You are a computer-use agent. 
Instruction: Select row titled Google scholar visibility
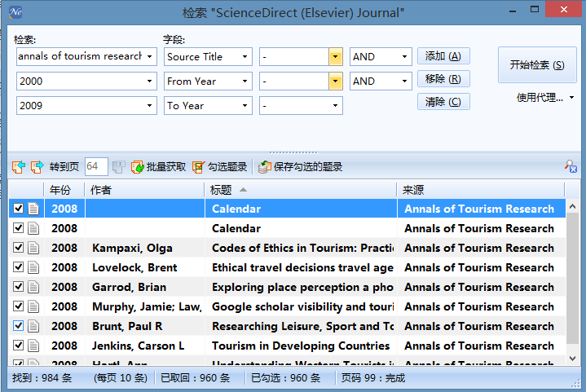tap(287, 306)
